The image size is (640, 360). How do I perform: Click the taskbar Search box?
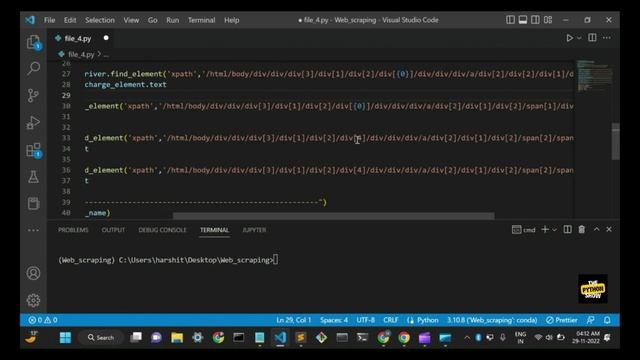tap(101, 338)
